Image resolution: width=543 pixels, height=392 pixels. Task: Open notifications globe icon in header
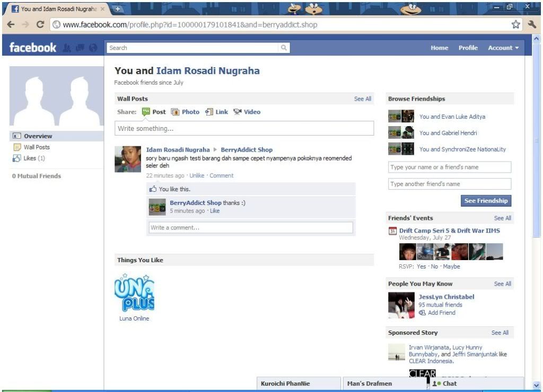[x=93, y=48]
